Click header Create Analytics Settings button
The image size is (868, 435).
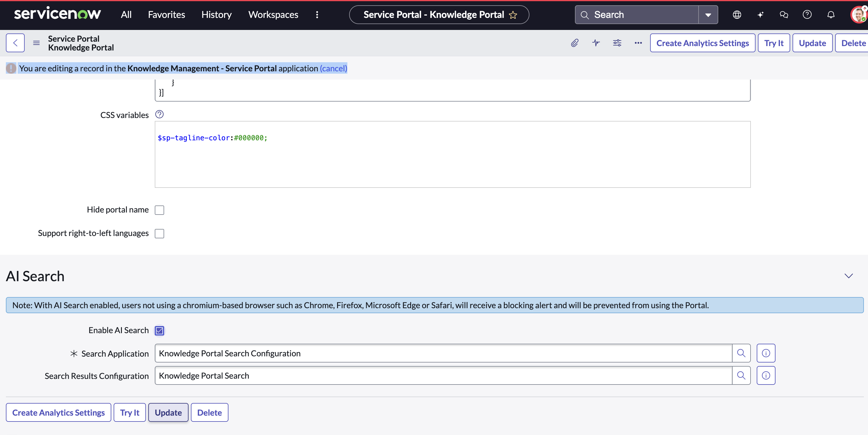coord(702,43)
